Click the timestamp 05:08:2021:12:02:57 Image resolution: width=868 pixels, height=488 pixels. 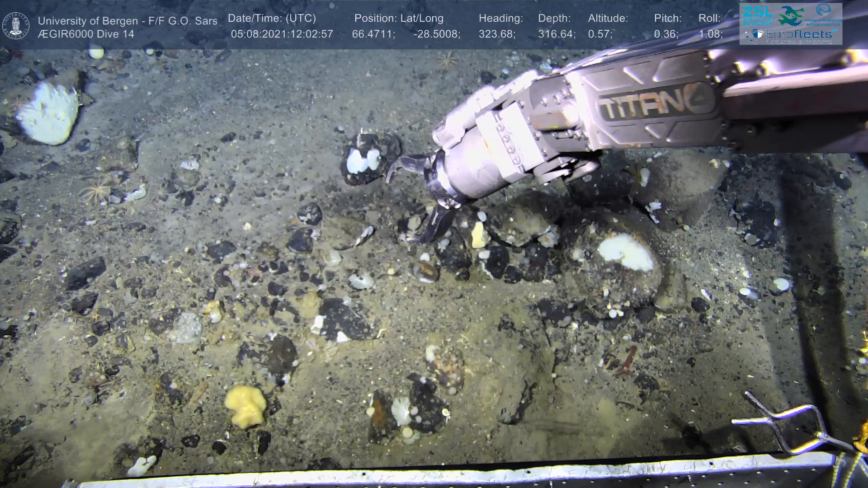(x=282, y=34)
